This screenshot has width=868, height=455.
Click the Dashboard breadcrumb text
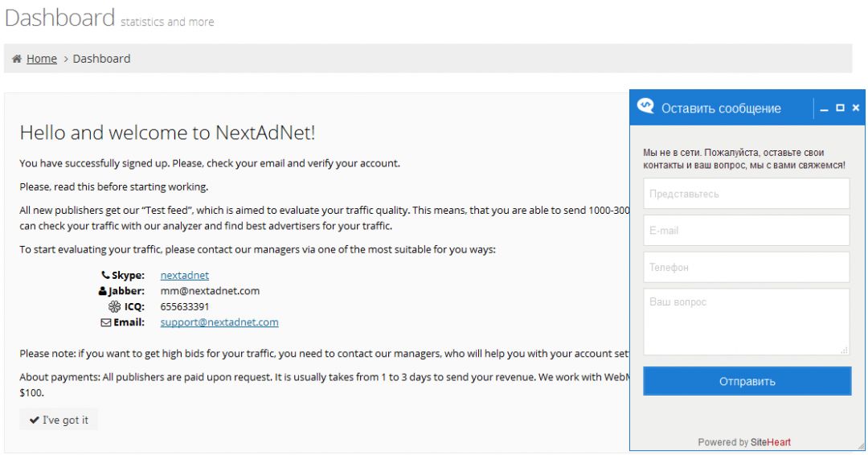click(101, 59)
